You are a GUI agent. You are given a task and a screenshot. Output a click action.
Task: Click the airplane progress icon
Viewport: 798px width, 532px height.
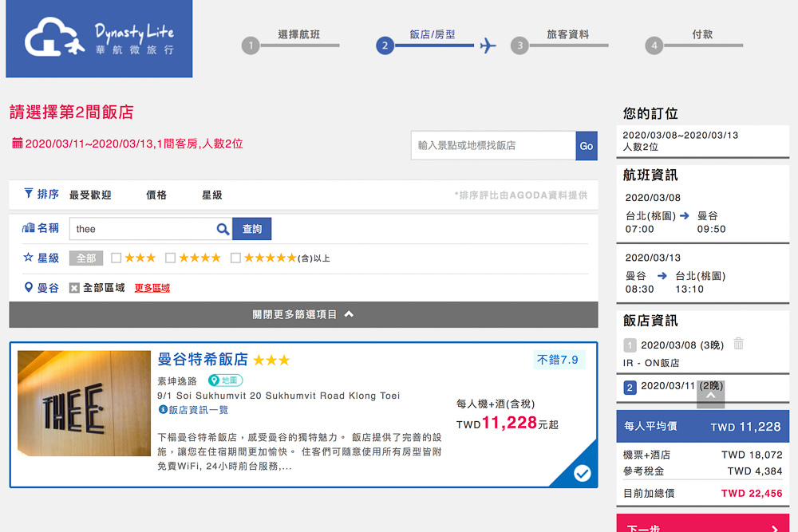pos(488,45)
